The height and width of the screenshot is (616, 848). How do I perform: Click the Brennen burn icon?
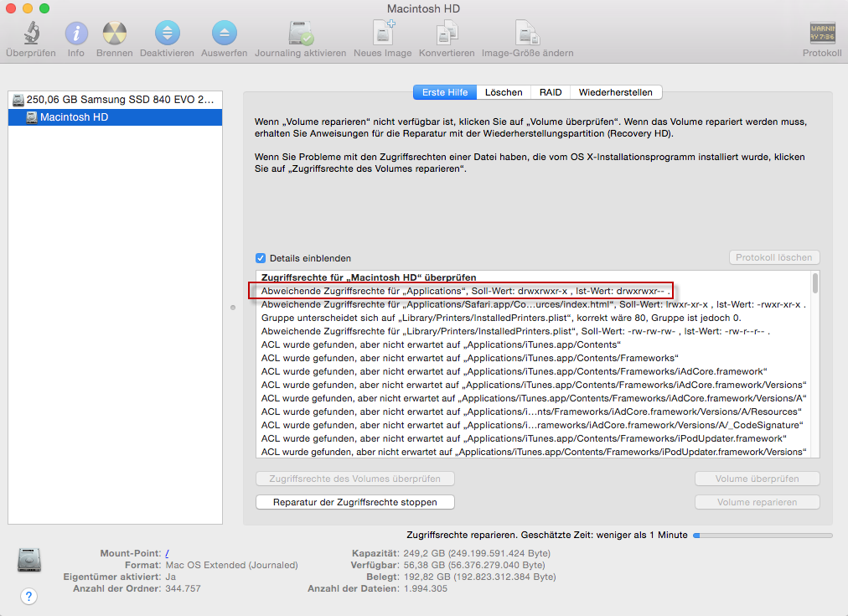pyautogui.click(x=115, y=33)
